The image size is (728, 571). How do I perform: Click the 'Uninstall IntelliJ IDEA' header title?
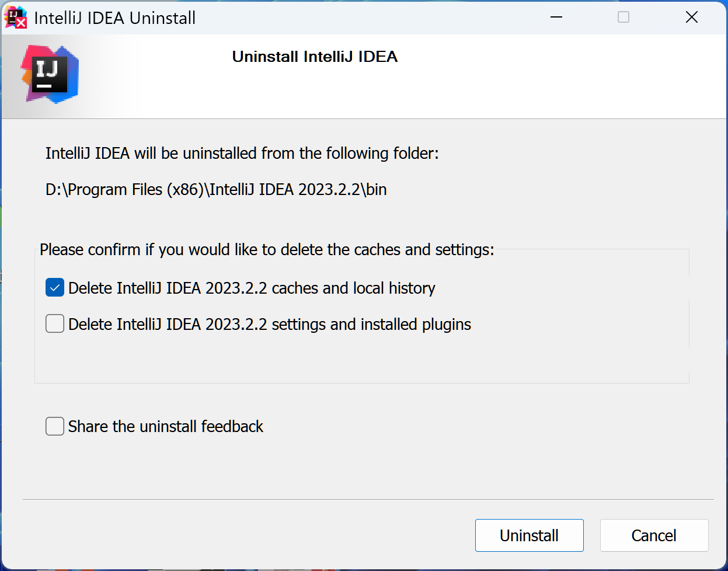point(315,57)
